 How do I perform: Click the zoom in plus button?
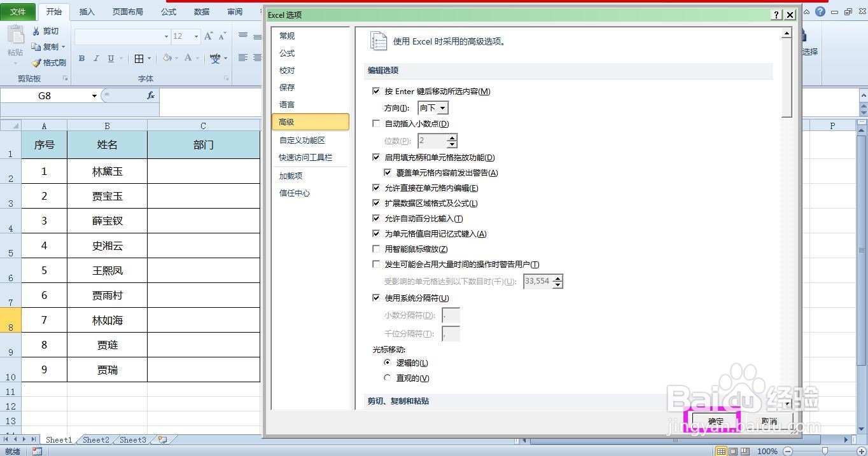[x=862, y=451]
